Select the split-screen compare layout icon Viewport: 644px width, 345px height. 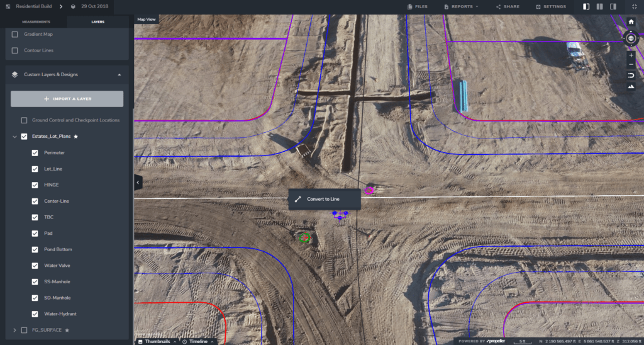point(599,6)
